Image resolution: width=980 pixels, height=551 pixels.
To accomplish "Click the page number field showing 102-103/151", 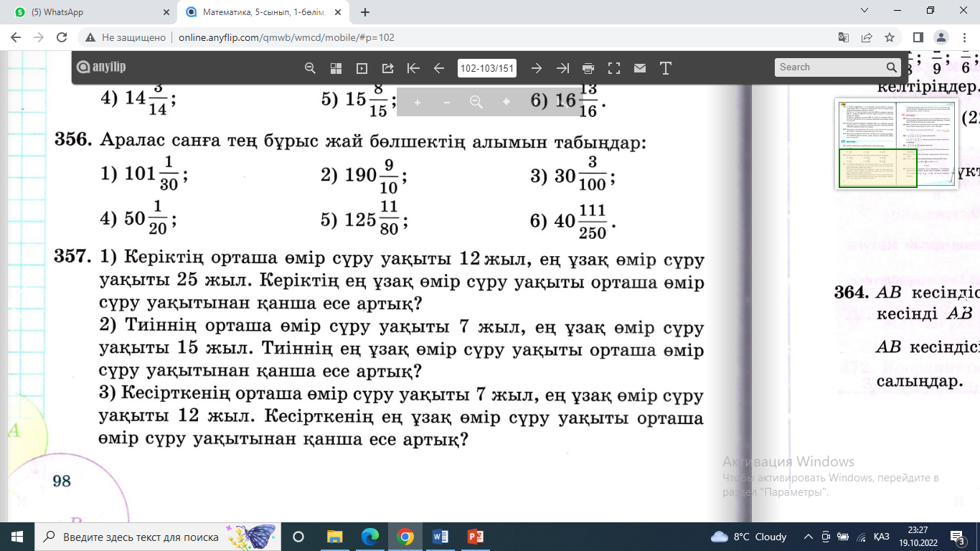I will pyautogui.click(x=487, y=68).
